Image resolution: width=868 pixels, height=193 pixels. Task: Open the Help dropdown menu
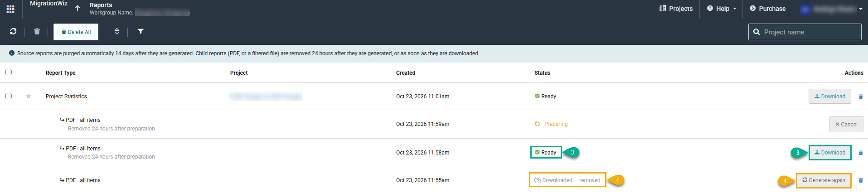point(722,9)
